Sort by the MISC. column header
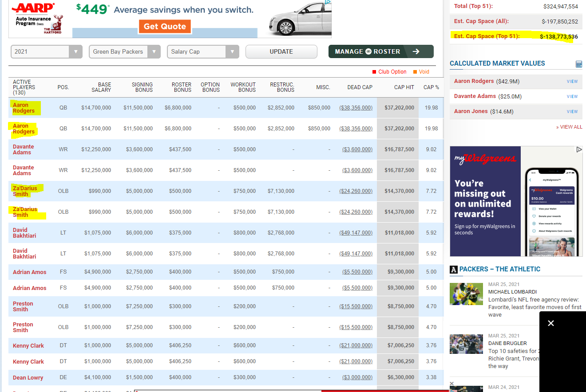The width and height of the screenshot is (586, 392). pos(323,87)
